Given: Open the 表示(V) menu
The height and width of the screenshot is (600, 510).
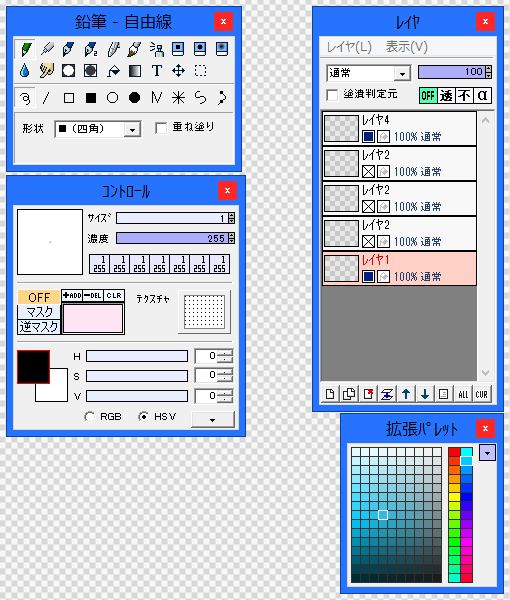Looking at the screenshot, I should [x=406, y=47].
